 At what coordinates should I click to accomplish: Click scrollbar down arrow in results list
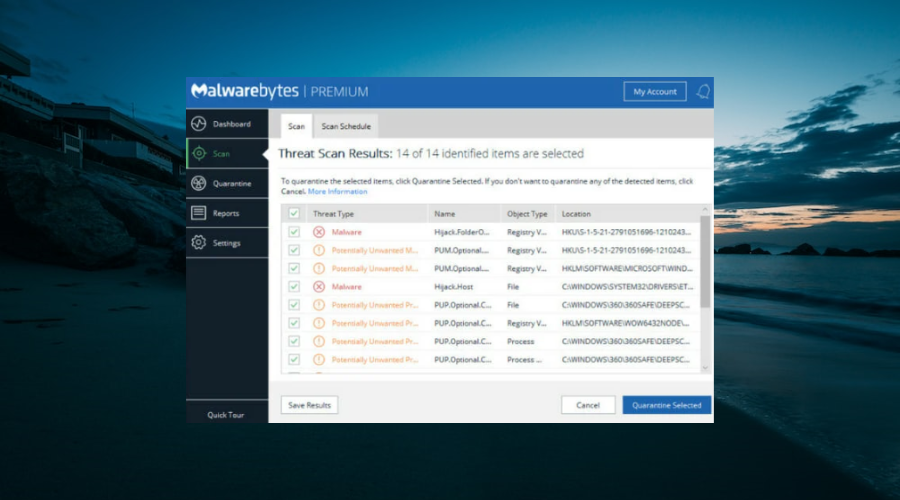(705, 369)
